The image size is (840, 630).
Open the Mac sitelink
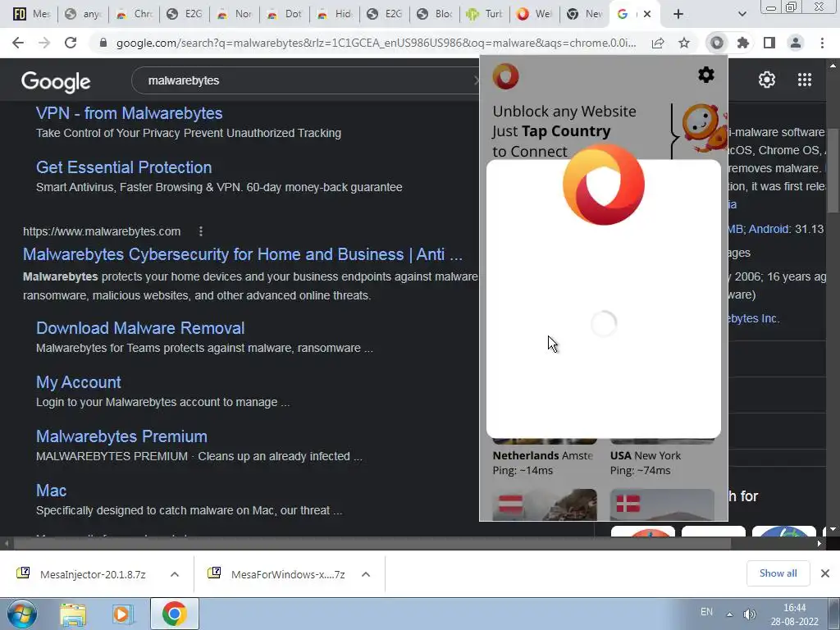pos(52,491)
